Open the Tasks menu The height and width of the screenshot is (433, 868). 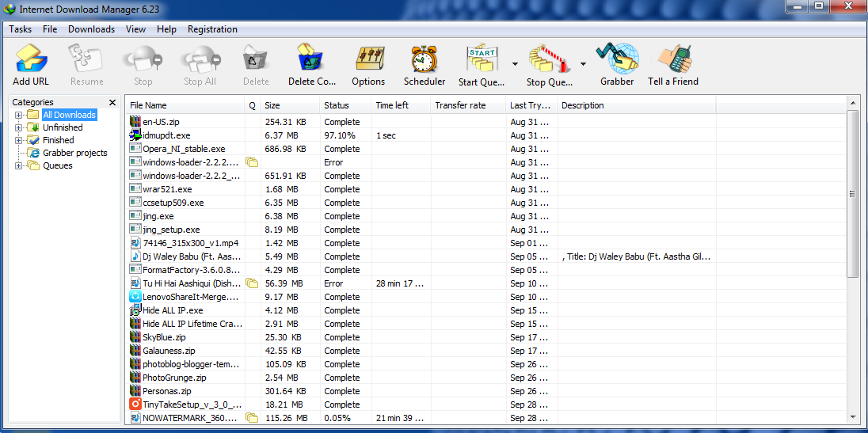(20, 29)
